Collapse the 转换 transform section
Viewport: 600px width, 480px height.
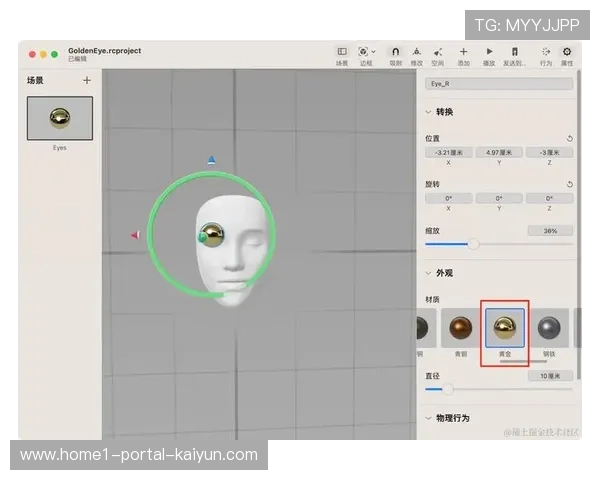[429, 112]
